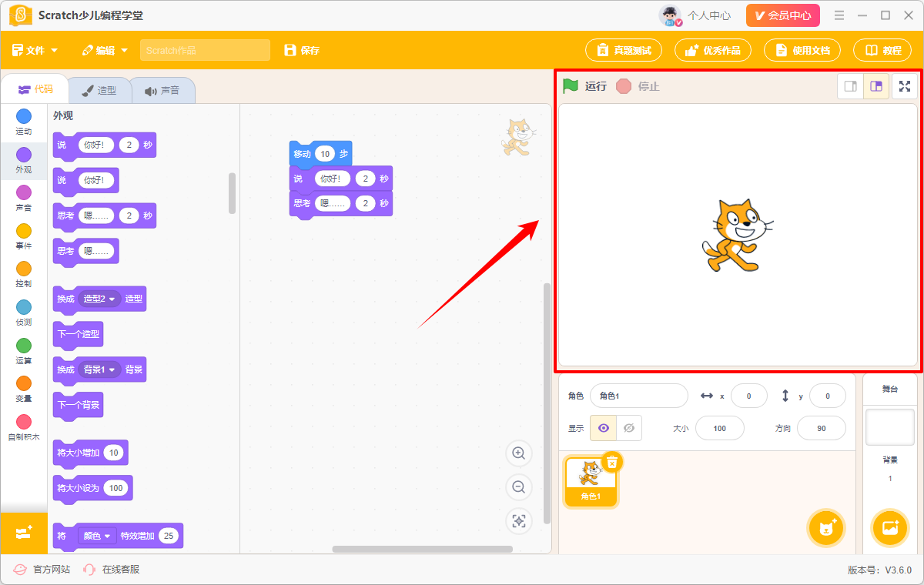
Task: Select the 自制积木 (My Blocks) category
Action: coord(24,428)
